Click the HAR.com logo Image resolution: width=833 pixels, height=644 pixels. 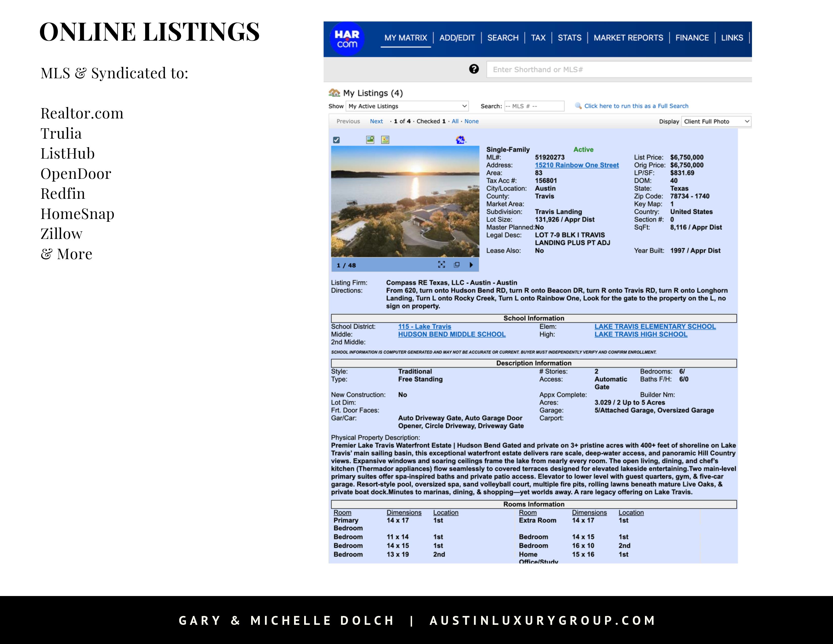pos(347,39)
